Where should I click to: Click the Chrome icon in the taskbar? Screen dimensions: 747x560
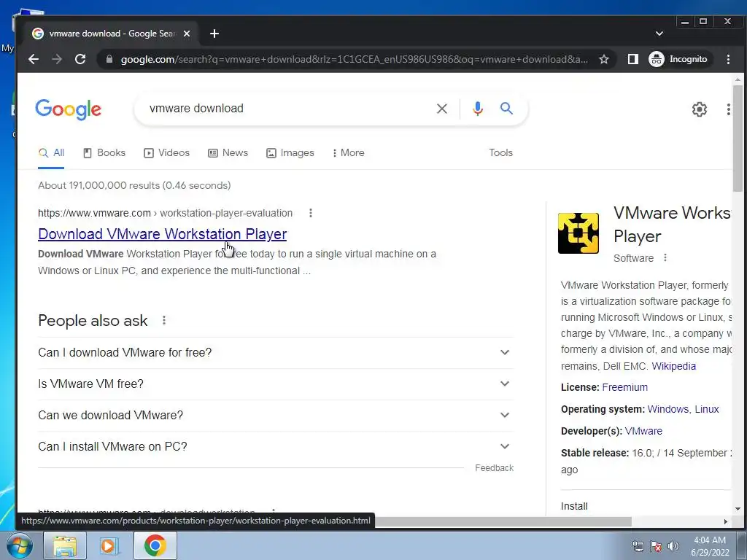coord(155,545)
